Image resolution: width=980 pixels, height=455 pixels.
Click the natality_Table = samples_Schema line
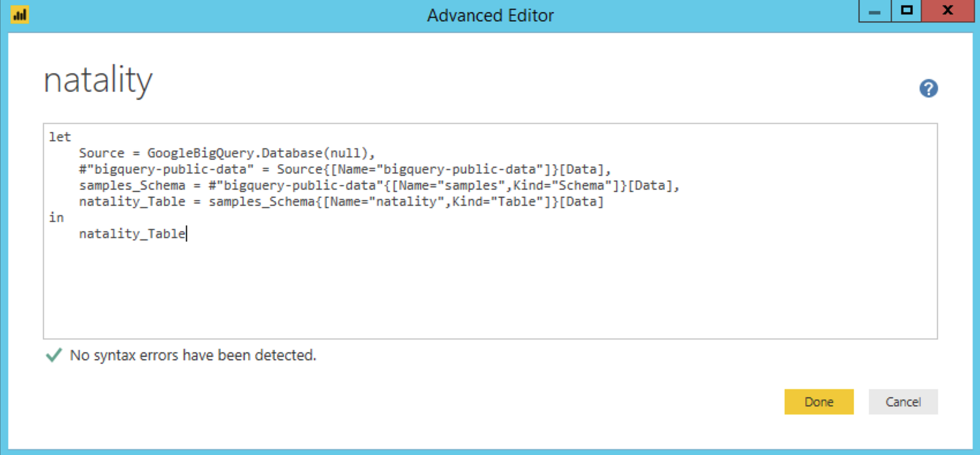(341, 201)
